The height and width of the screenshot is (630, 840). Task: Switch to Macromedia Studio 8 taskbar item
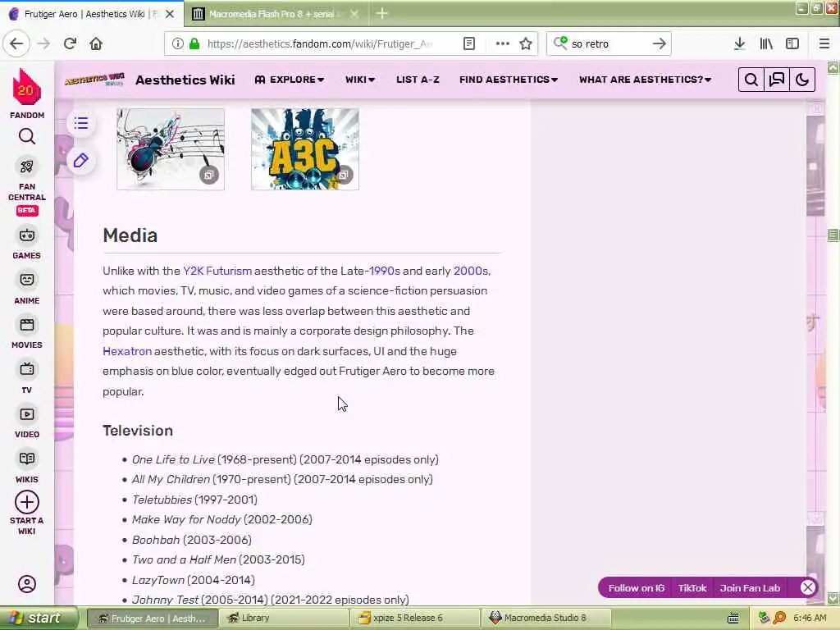point(546,618)
